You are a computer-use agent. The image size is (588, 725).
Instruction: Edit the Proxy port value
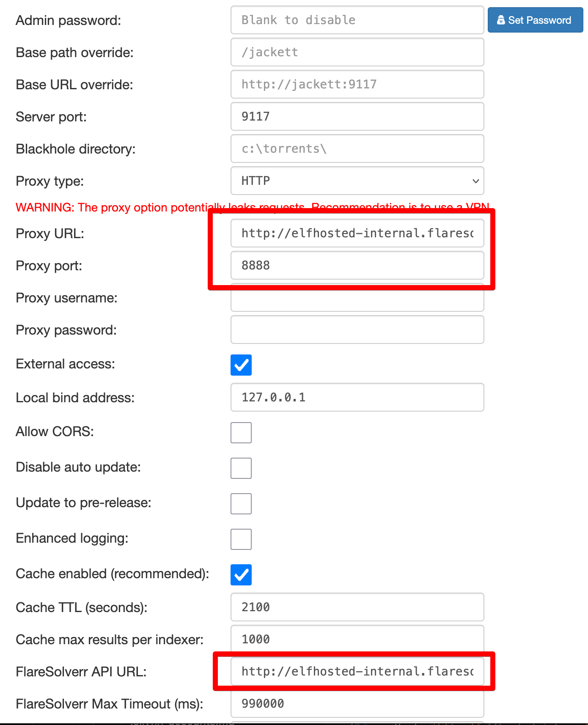[357, 265]
